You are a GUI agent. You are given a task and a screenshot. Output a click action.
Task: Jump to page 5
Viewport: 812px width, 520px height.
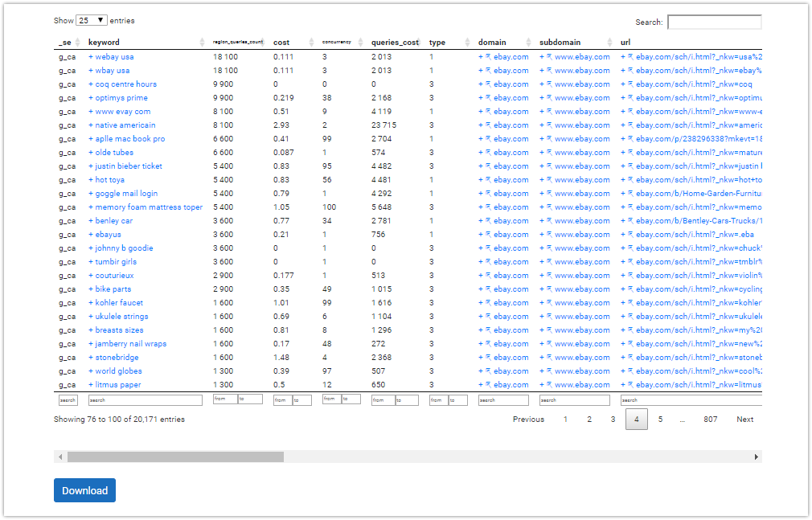660,420
